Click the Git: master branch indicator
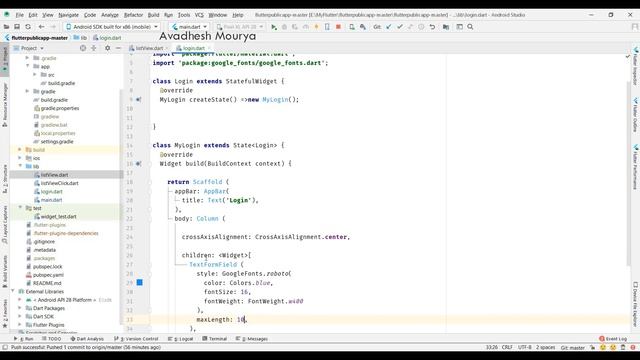The width and height of the screenshot is (640, 360). pyautogui.click(x=573, y=348)
